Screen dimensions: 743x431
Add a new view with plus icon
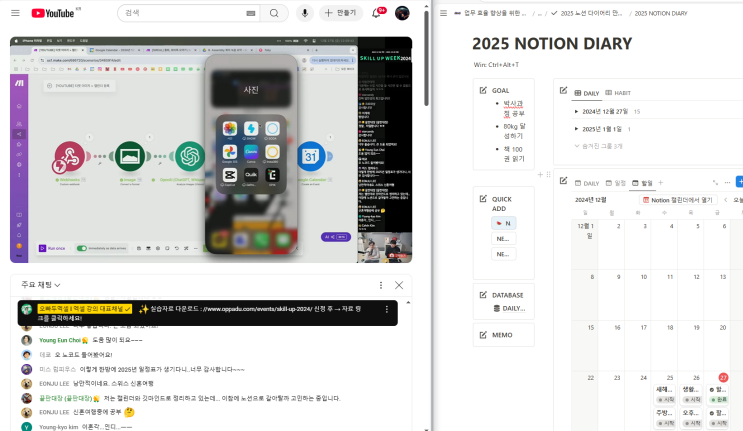[x=661, y=183]
